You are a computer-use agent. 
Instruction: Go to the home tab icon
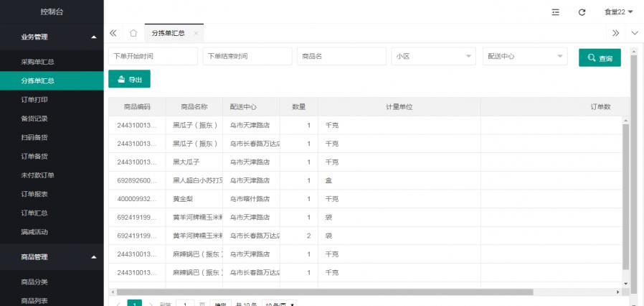click(133, 33)
